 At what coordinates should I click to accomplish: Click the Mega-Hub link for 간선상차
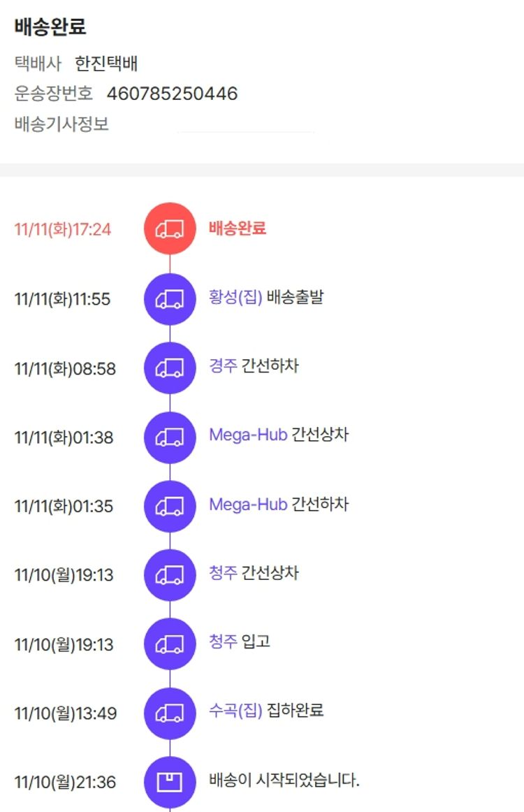click(x=248, y=435)
